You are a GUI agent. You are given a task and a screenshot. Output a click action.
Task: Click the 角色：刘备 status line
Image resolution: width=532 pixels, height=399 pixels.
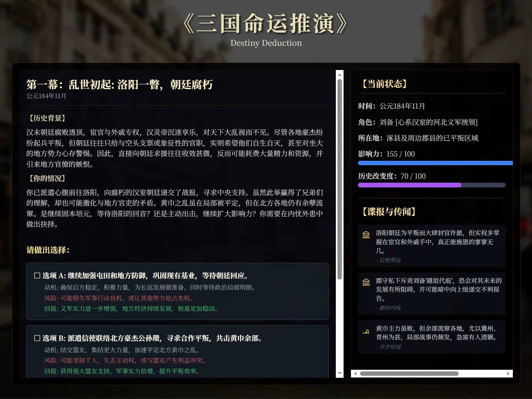coord(418,122)
